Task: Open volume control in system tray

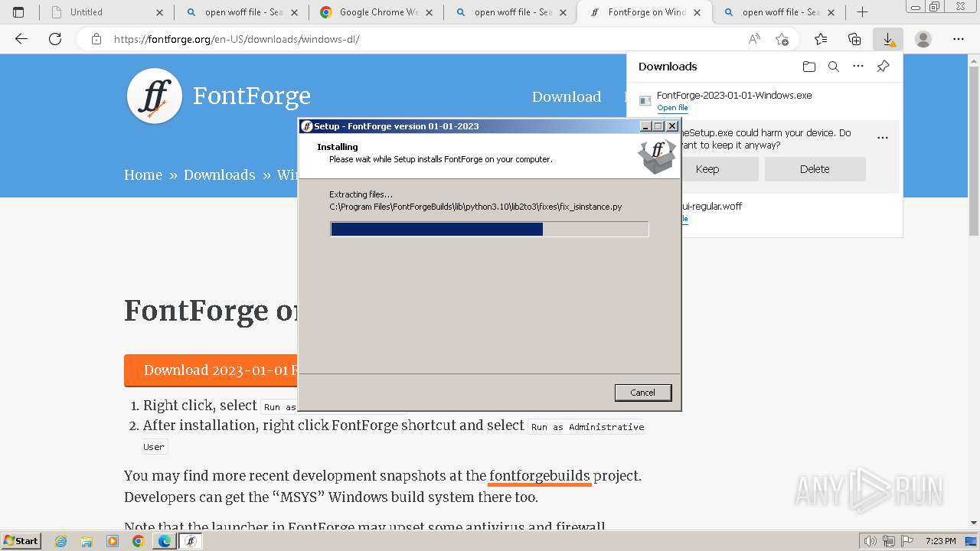Action: pos(871,541)
